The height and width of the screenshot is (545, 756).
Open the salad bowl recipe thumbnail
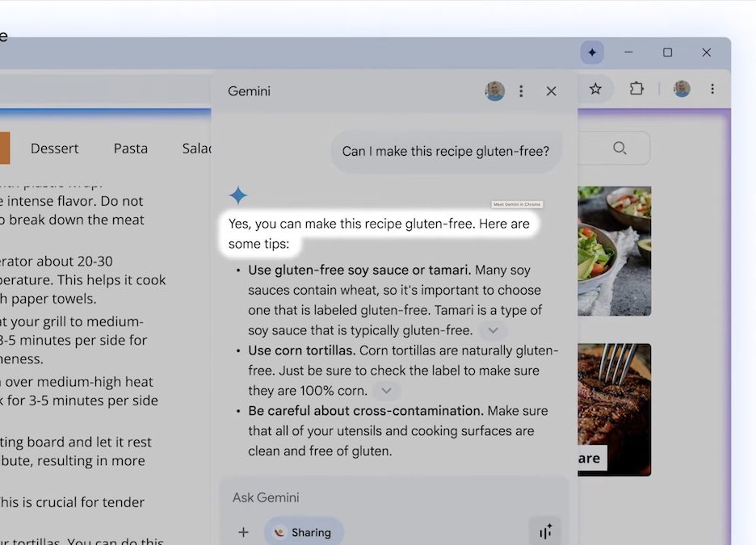click(615, 251)
